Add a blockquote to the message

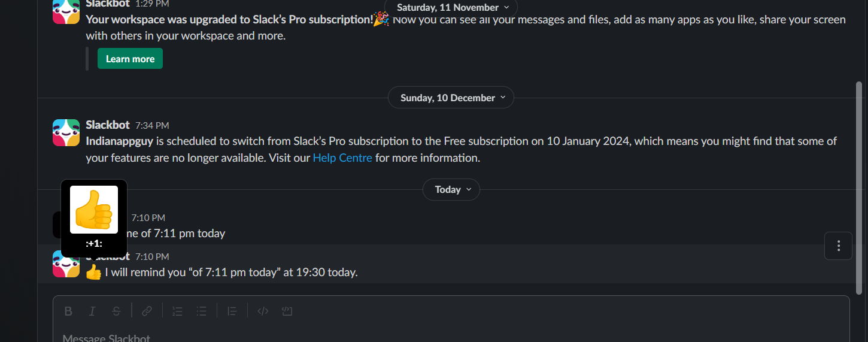[232, 311]
